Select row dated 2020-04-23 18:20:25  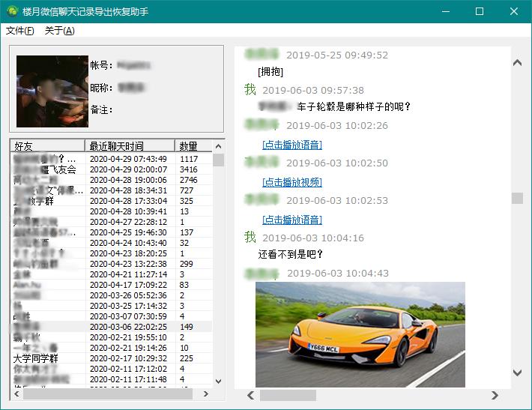[x=112, y=253]
